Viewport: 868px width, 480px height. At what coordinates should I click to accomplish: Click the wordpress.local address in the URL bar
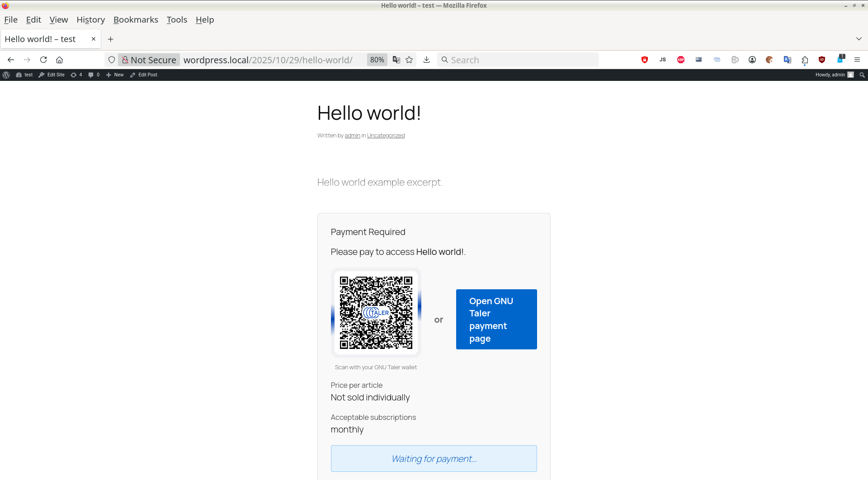tap(268, 60)
